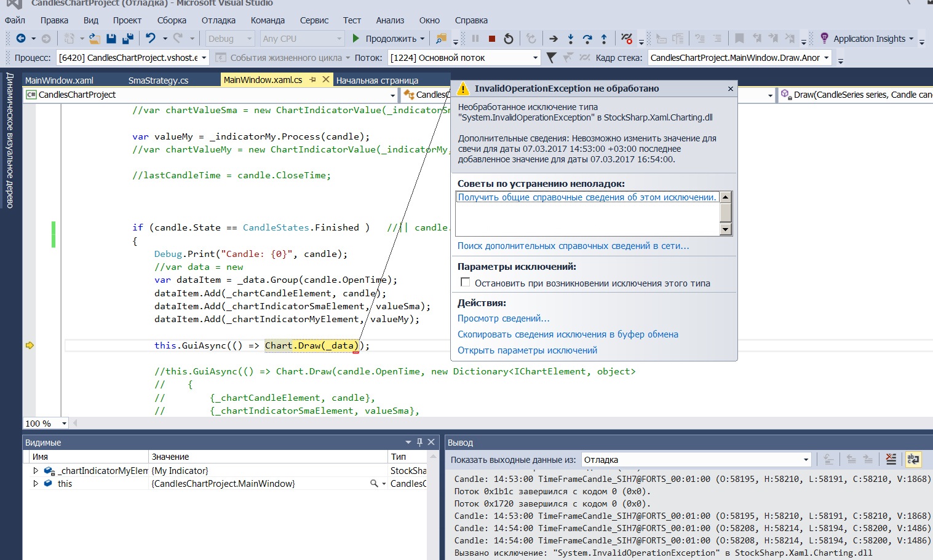This screenshot has height=560, width=933.
Task: Toggle word wrap in output panel
Action: [x=913, y=459]
